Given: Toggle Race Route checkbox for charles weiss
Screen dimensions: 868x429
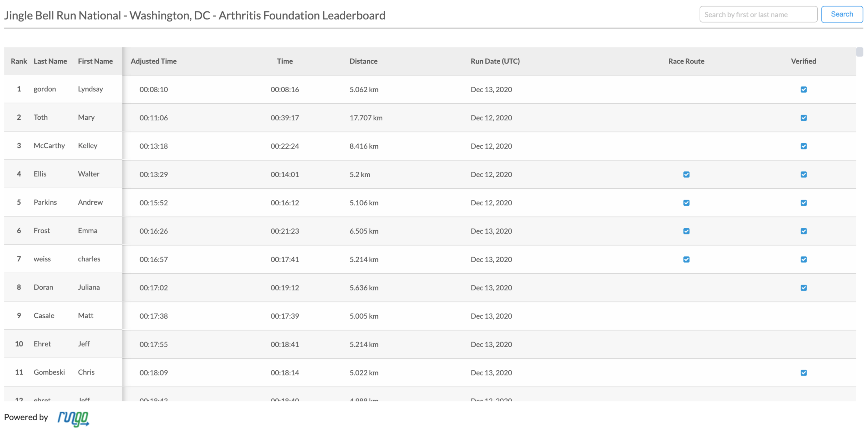Looking at the screenshot, I should (686, 259).
